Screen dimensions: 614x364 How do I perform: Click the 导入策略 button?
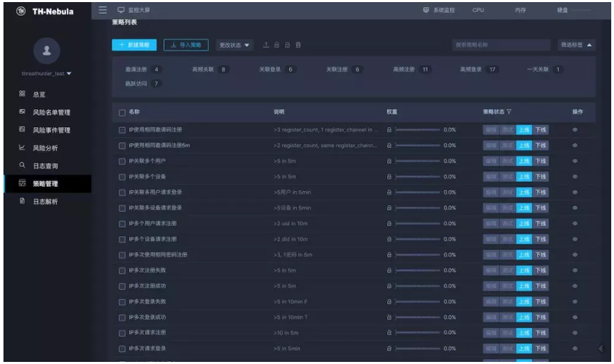coord(186,45)
